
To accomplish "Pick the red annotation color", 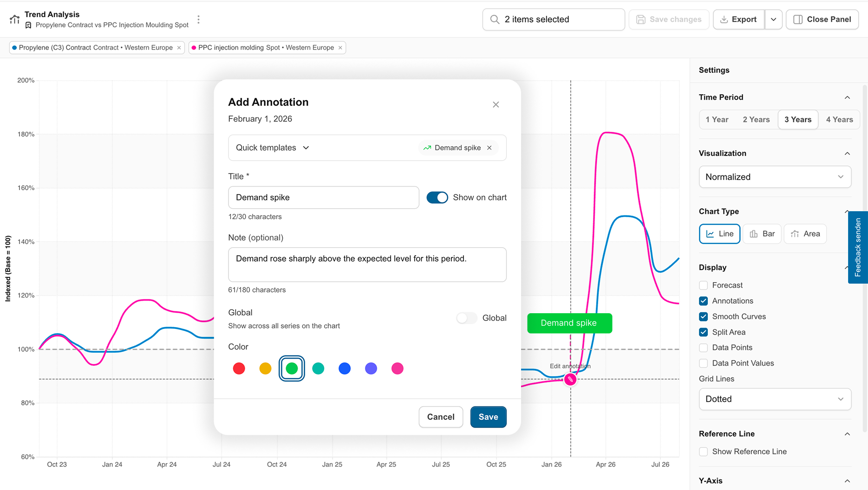I will [239, 368].
